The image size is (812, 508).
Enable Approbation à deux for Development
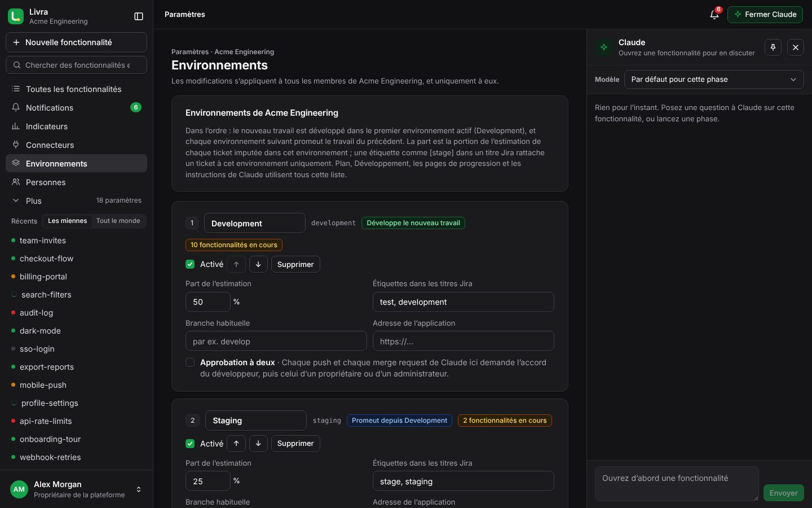[190, 362]
